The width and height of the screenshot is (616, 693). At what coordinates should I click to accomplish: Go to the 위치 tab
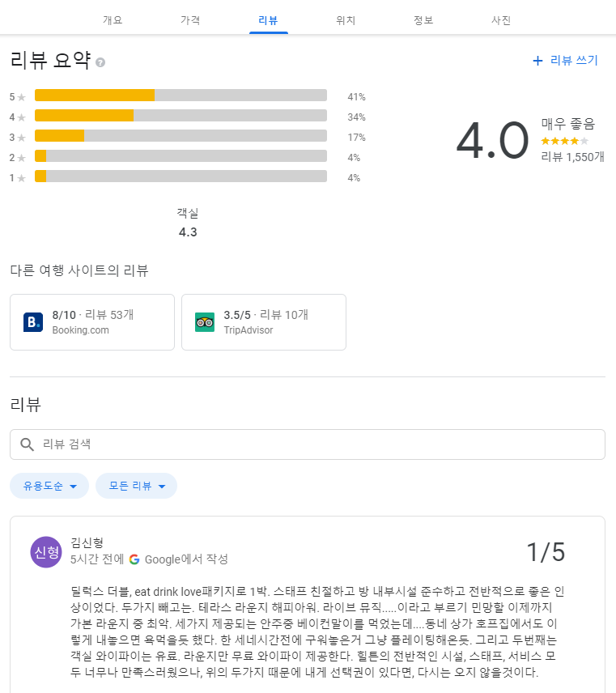pos(346,20)
